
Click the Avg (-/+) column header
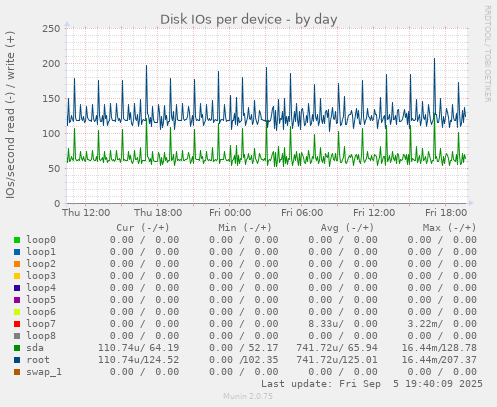(x=347, y=228)
